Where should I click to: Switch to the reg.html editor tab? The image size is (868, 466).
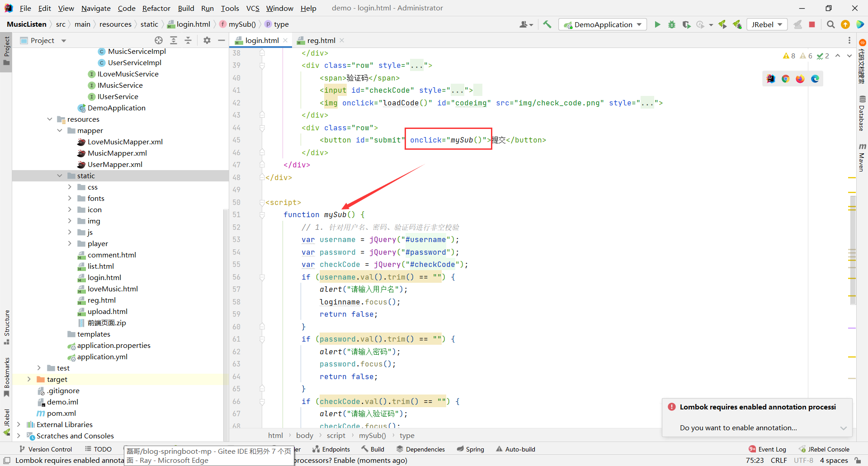(321, 40)
